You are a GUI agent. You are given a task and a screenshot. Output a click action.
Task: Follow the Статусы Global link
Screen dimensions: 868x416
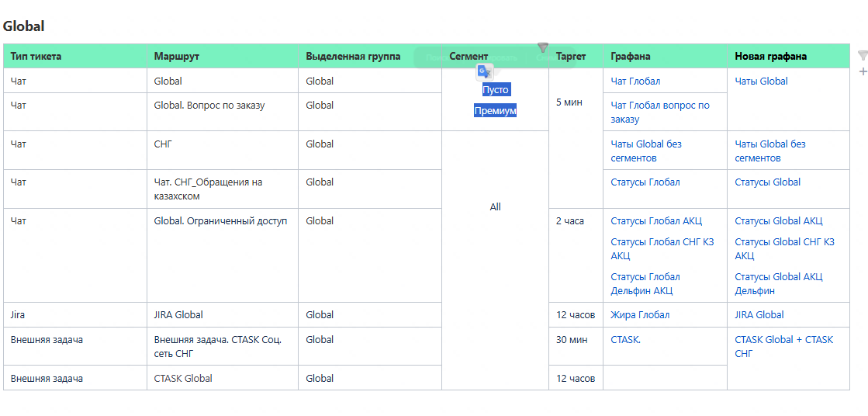click(x=768, y=182)
